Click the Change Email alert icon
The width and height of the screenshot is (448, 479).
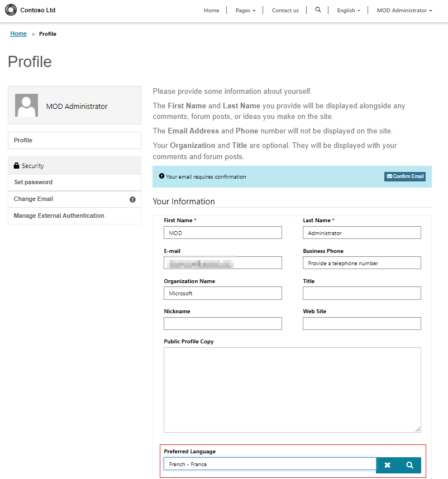coord(132,199)
